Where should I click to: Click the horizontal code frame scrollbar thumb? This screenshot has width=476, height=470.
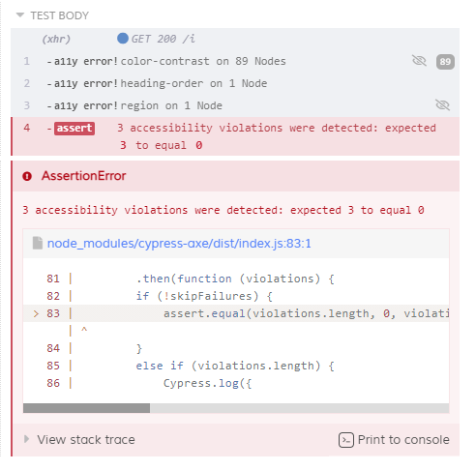pos(86,408)
